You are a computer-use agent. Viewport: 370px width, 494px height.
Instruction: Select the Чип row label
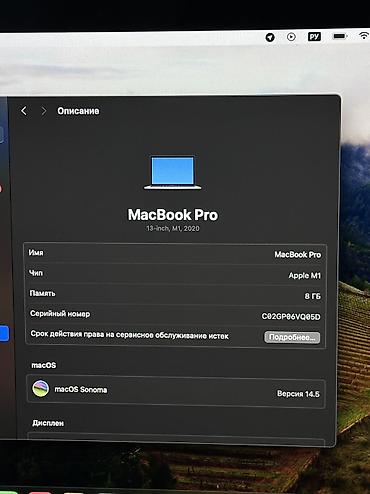pos(36,273)
